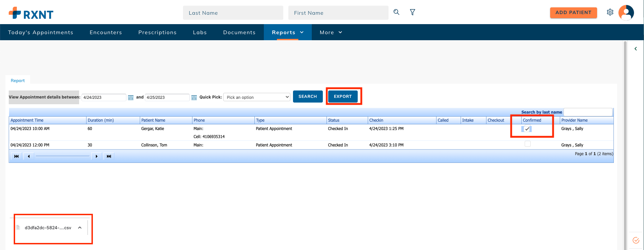Click the page vertical scrollbar
Viewport: 644px width, 250px height.
[625, 145]
